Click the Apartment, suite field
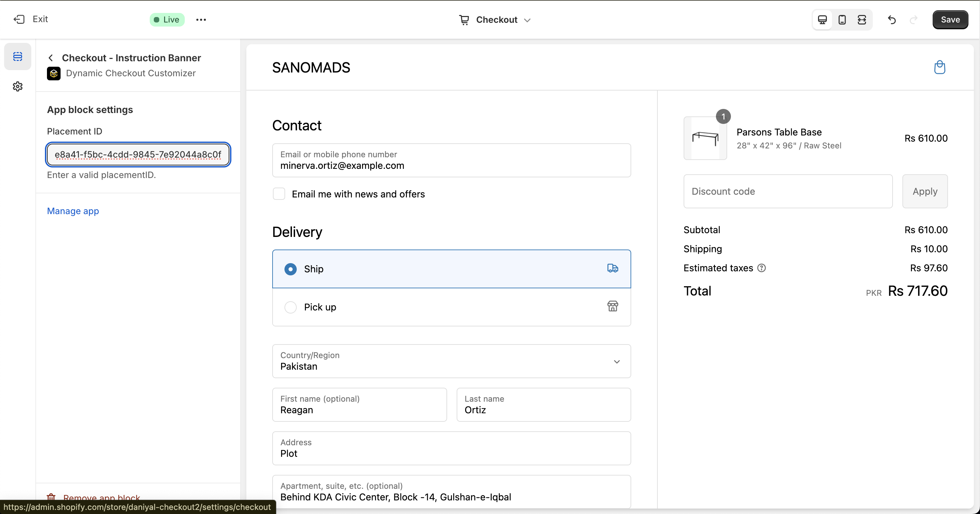The image size is (980, 514). pyautogui.click(x=451, y=492)
